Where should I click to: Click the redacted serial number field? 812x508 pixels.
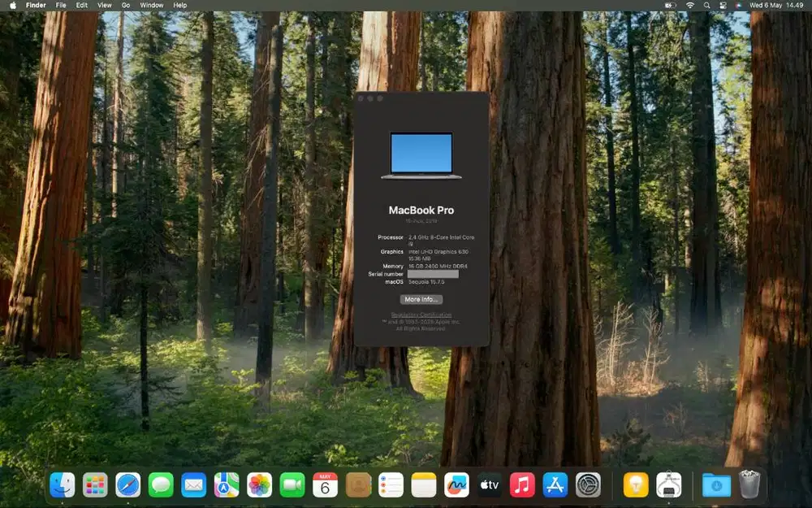coord(433,274)
